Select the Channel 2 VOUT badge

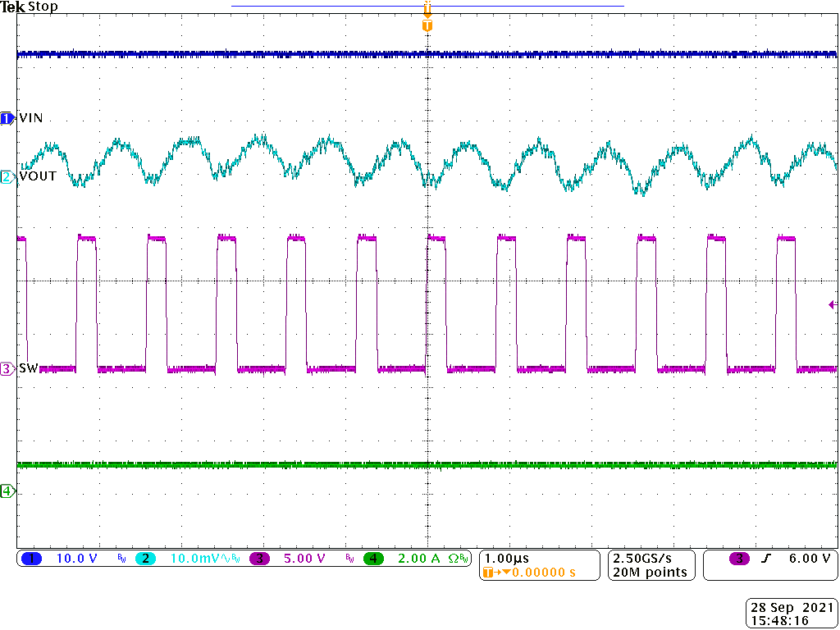click(6, 177)
